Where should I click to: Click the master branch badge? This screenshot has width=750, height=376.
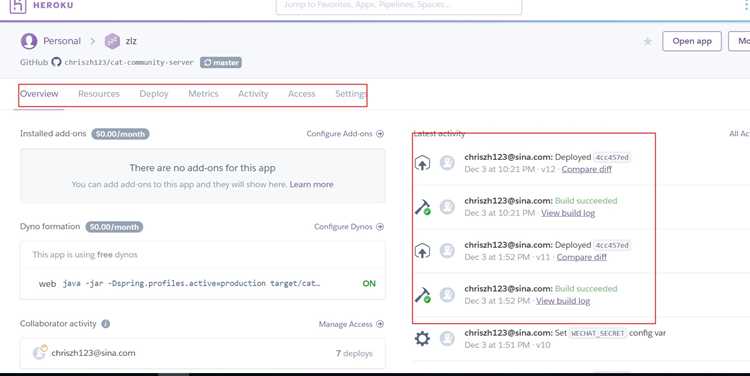coord(221,63)
